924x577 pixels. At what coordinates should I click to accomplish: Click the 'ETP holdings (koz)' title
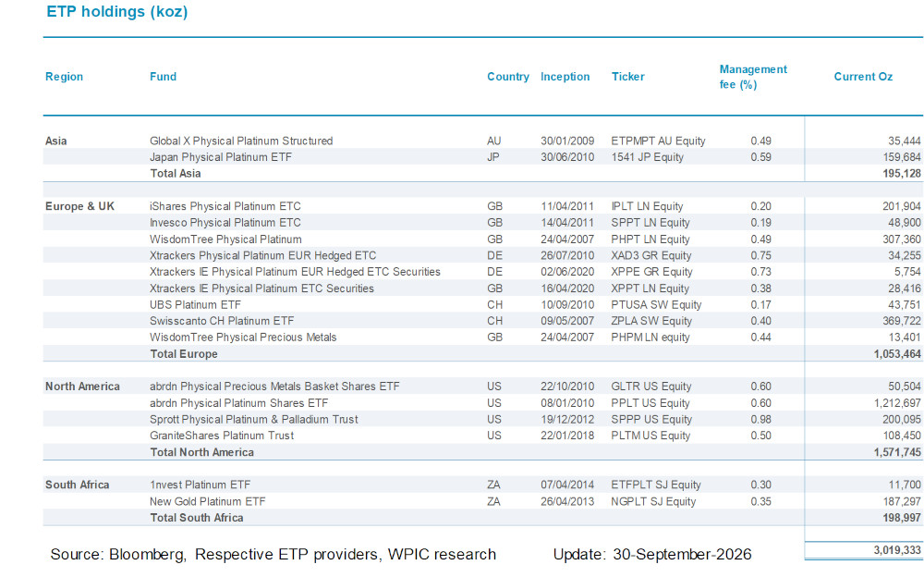[116, 12]
